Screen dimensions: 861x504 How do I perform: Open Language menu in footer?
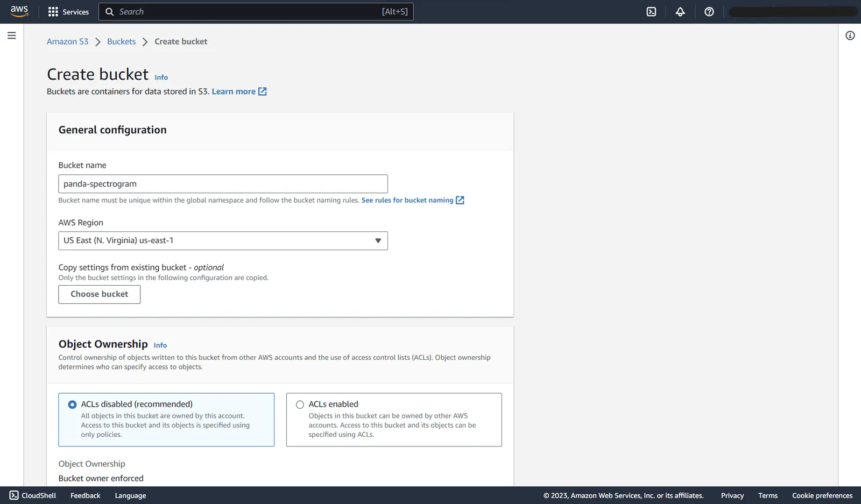point(130,495)
